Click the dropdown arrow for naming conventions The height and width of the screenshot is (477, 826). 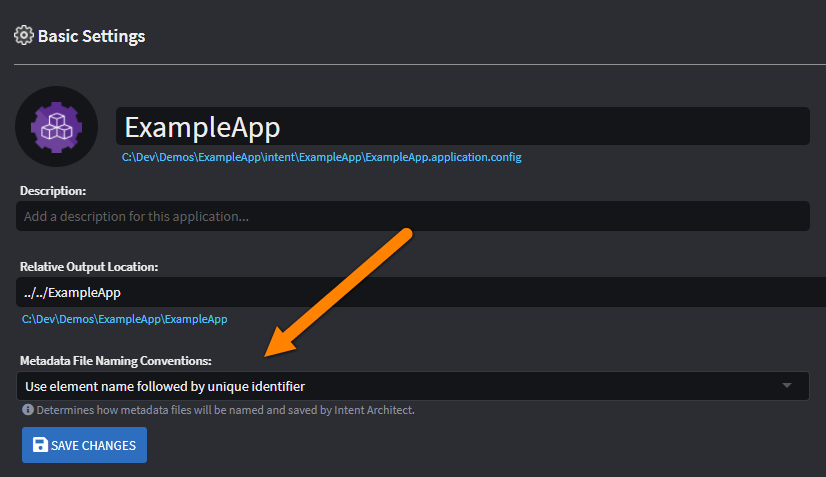tap(786, 386)
